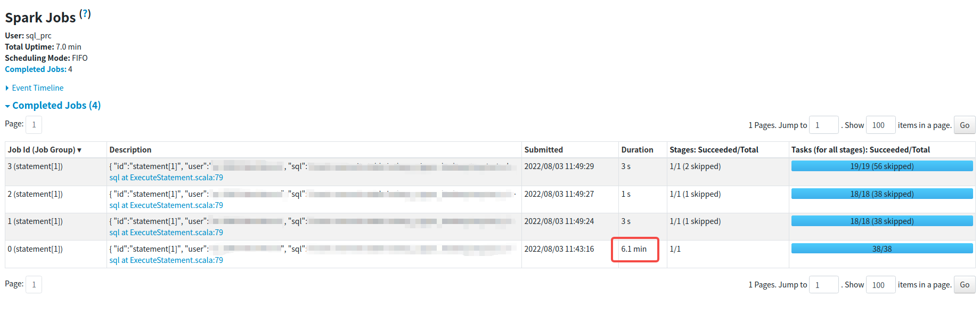Select page 1 in bottom pagination
Screen dimensions: 980x320
tap(34, 284)
